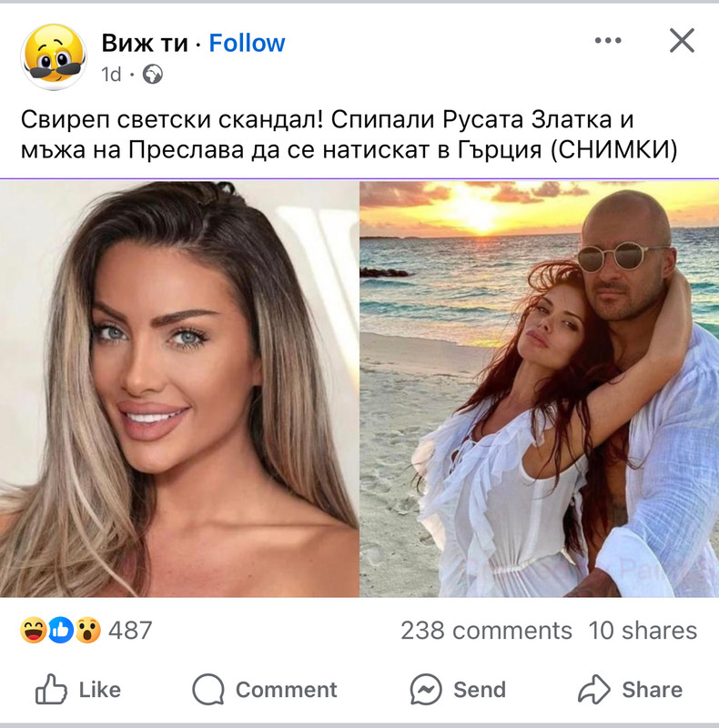Open the three-dots post options menu
Image resolution: width=719 pixels, height=728 pixels.
click(x=608, y=41)
